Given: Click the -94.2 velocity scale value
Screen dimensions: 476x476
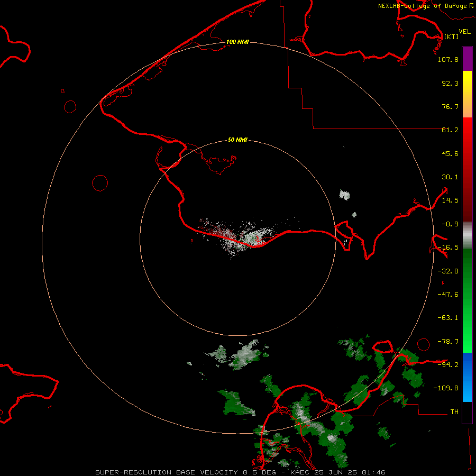Looking at the screenshot, I should [x=448, y=364].
